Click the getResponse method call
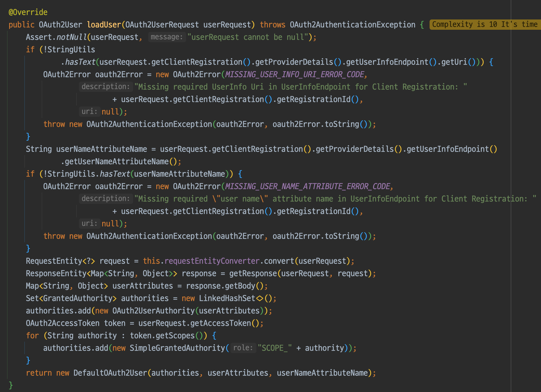Screen dimensions: 541x392 (253, 273)
